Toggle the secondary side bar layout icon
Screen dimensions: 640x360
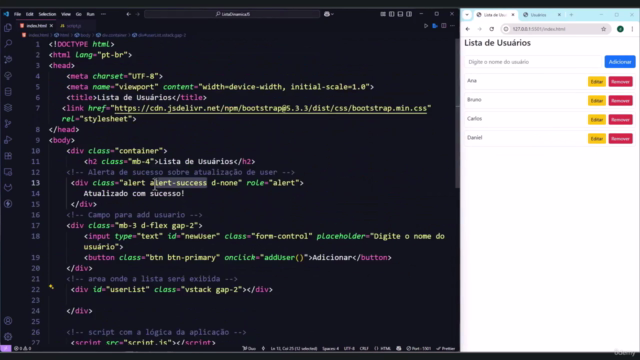point(409,14)
